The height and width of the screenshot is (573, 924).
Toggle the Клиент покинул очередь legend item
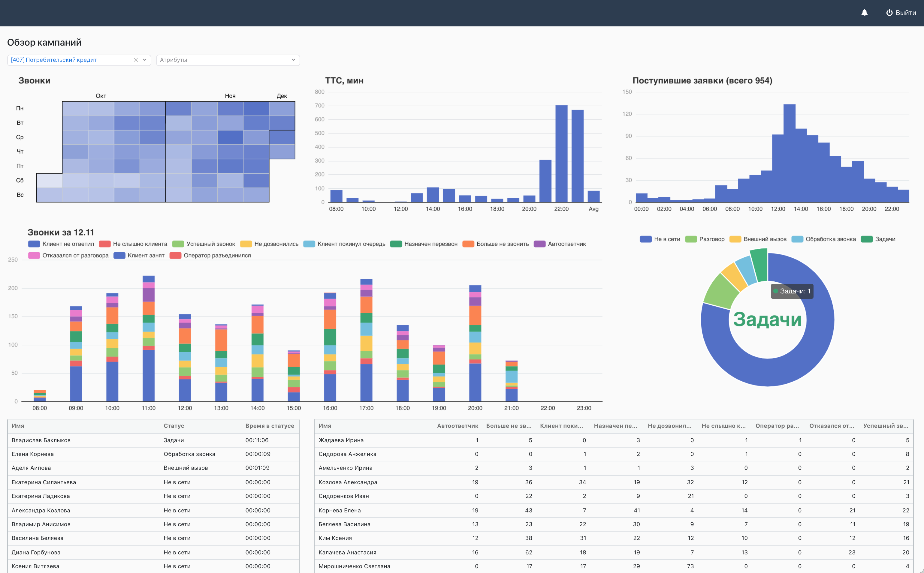coord(344,244)
